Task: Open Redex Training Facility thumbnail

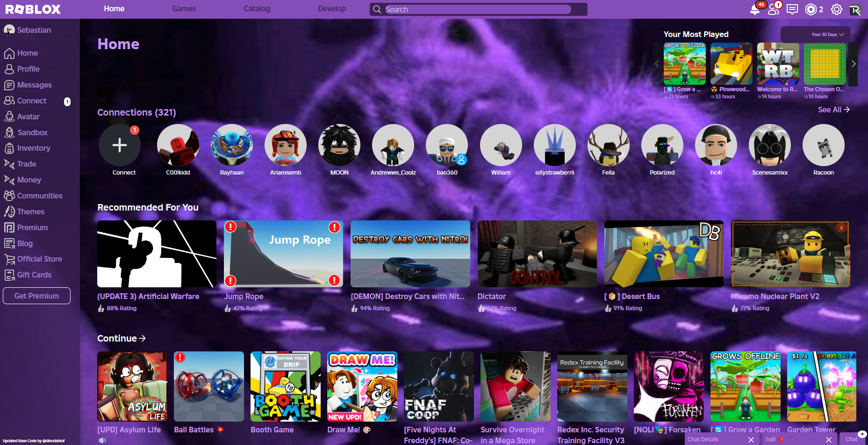Action: point(592,387)
